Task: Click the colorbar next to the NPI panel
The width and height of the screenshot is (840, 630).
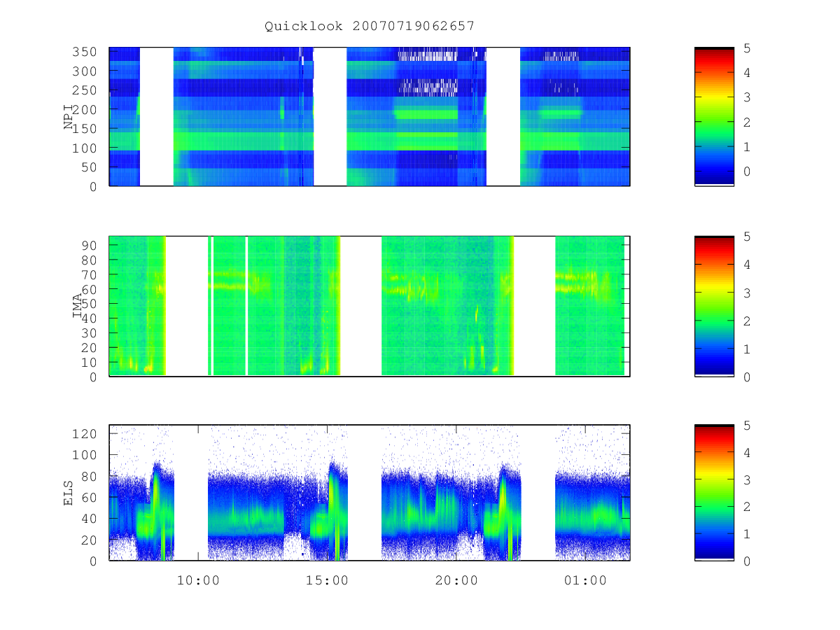Action: (714, 117)
